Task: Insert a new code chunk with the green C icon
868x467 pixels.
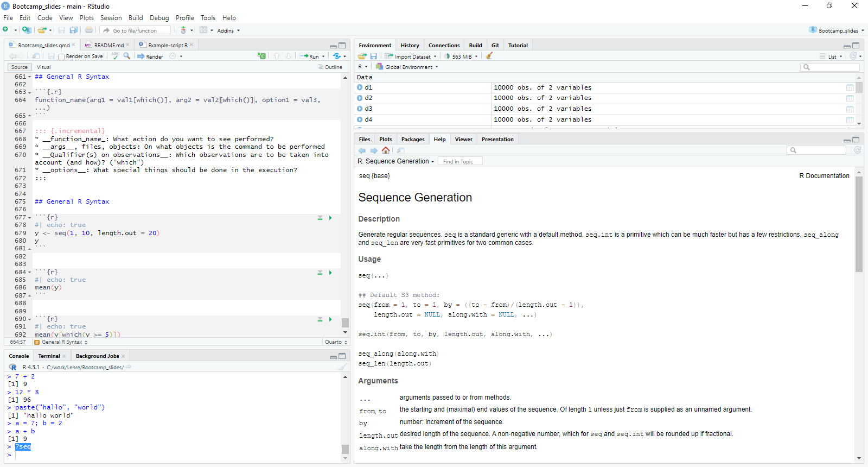Action: point(261,56)
